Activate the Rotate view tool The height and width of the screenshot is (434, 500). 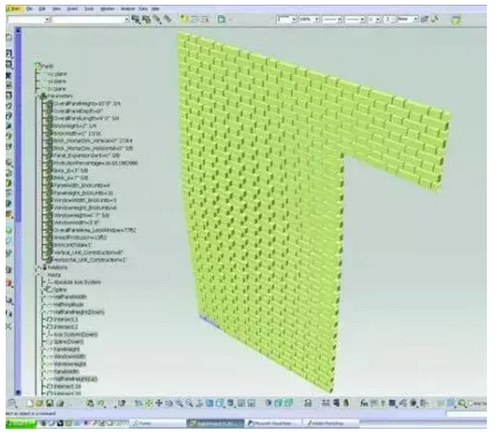(x=169, y=404)
